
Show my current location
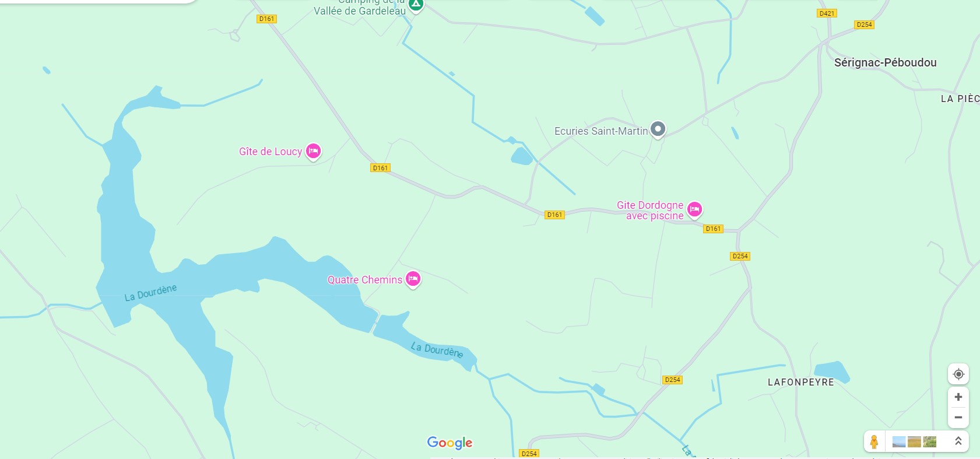[958, 374]
